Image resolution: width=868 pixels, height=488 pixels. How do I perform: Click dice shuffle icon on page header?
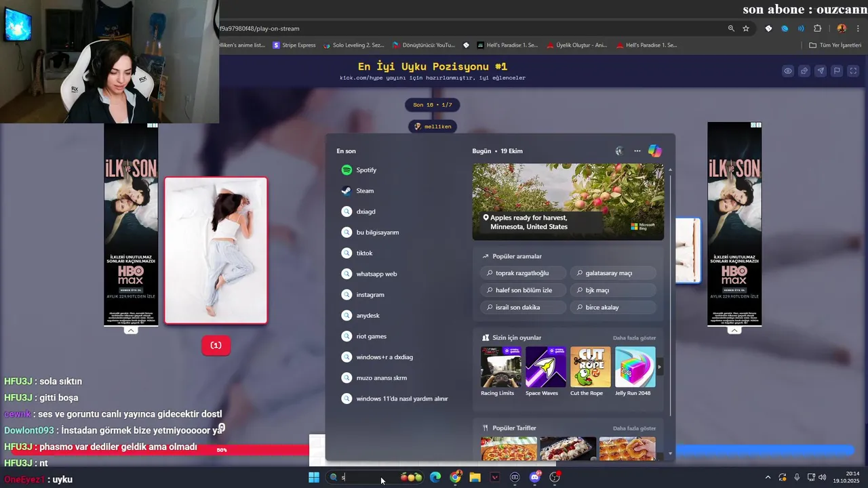pos(804,71)
